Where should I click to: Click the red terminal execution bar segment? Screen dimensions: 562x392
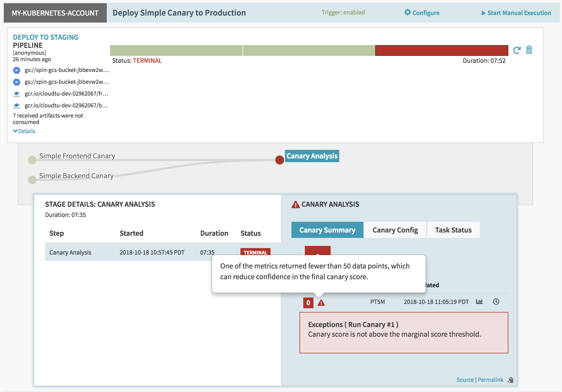coord(441,50)
